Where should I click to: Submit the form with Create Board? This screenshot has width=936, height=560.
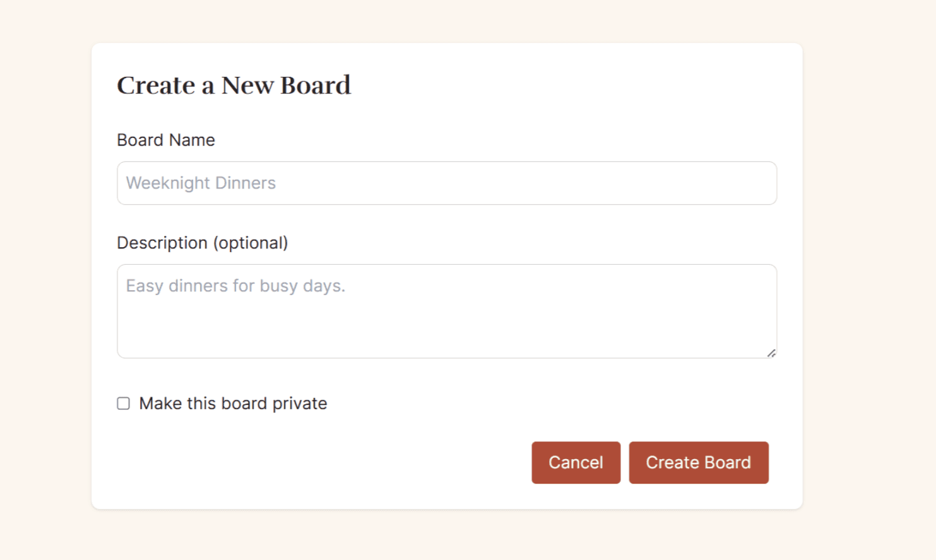699,463
